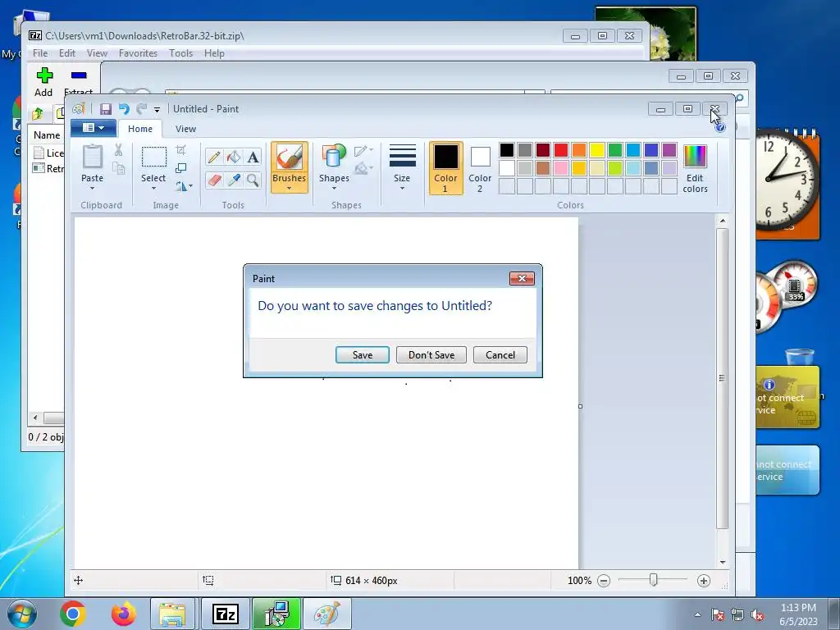Image resolution: width=840 pixels, height=630 pixels.
Task: Click the Paint Help question mark icon
Action: point(720,127)
